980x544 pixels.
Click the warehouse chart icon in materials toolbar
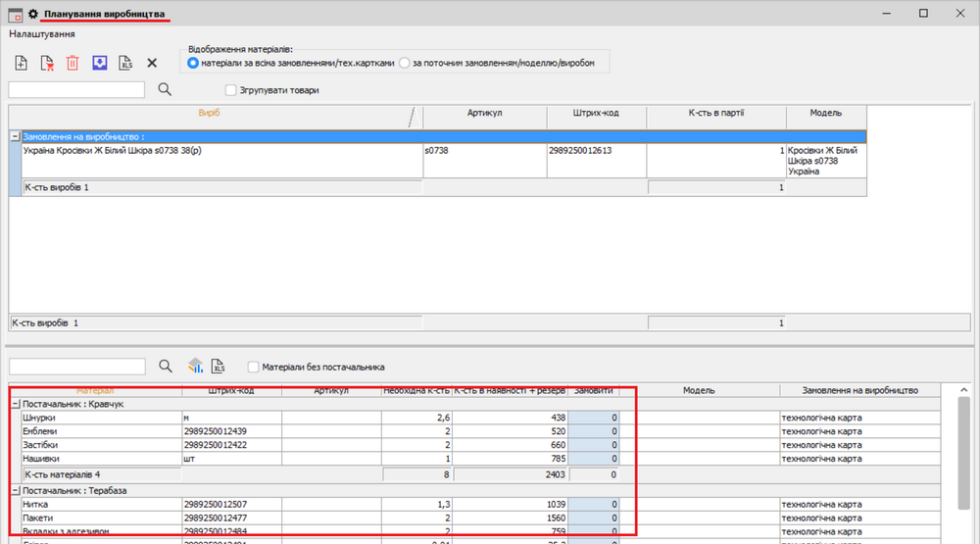[x=195, y=367]
